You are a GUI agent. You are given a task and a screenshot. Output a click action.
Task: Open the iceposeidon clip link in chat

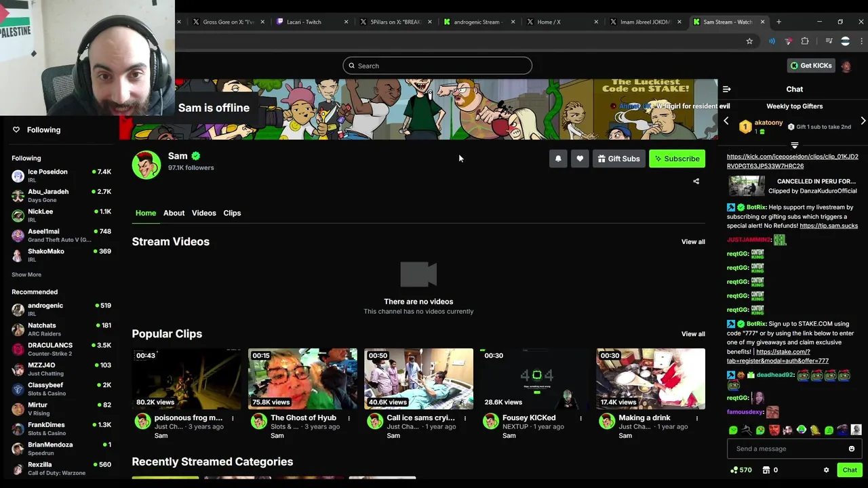[793, 161]
